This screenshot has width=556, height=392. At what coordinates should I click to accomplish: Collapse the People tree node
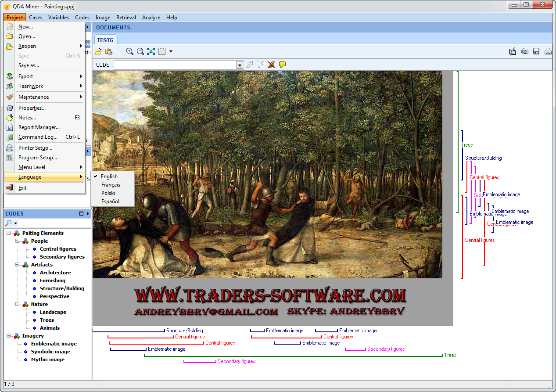tap(18, 241)
